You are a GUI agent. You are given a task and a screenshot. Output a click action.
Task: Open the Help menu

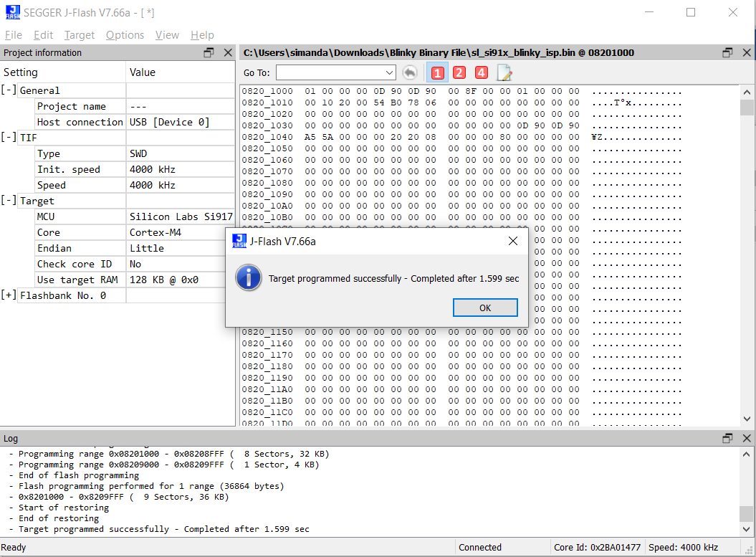tap(202, 35)
